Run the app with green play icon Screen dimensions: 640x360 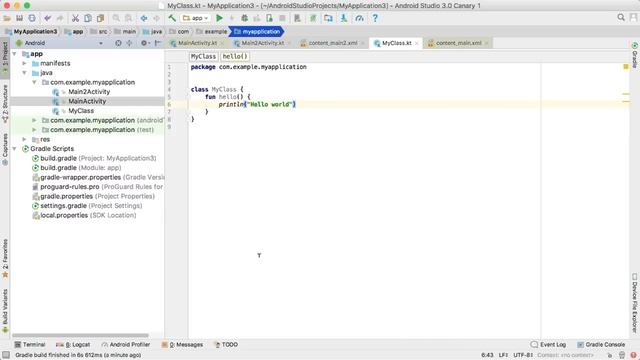click(219, 18)
